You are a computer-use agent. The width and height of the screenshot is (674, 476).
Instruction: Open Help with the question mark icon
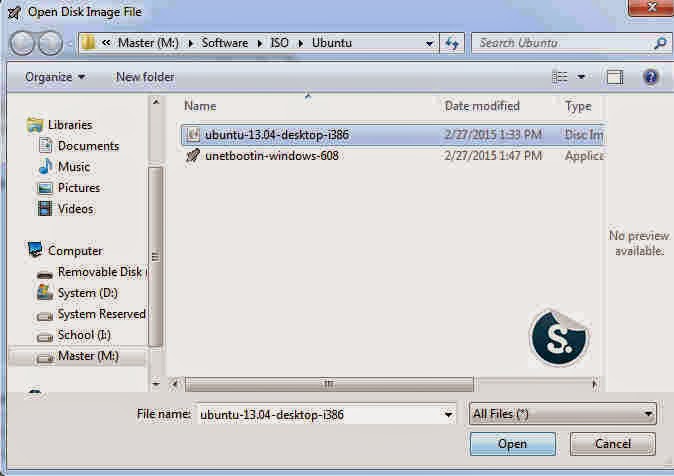click(x=651, y=77)
